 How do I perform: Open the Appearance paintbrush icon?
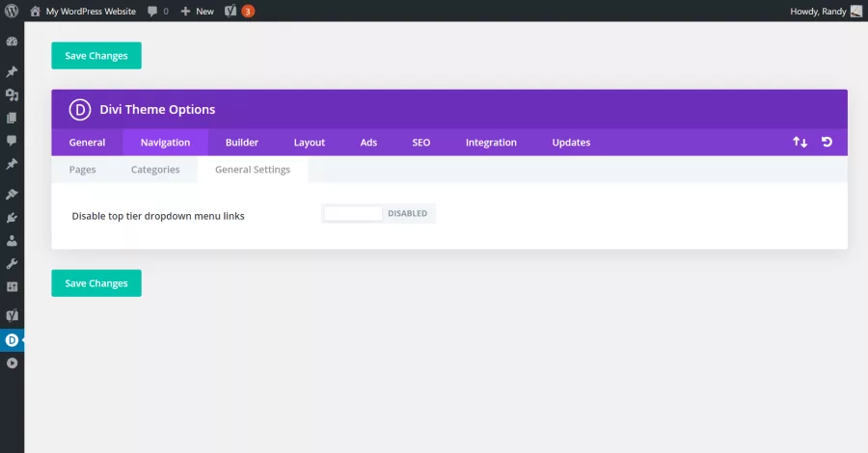[x=12, y=194]
